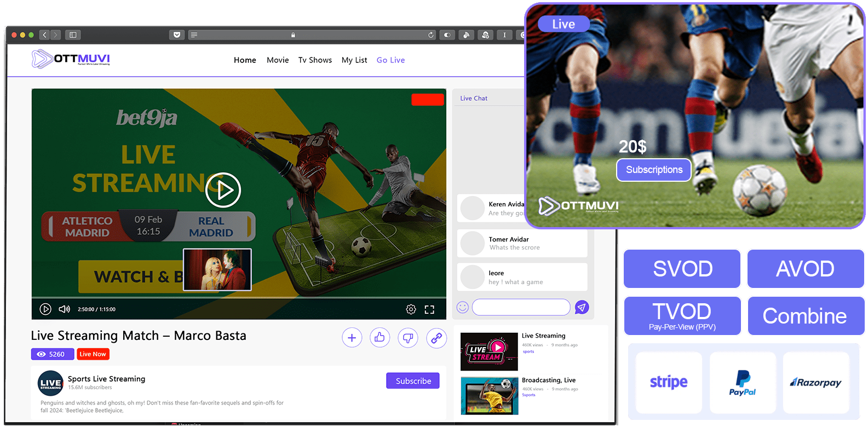The height and width of the screenshot is (427, 868).
Task: Like the video with thumbs-up icon
Action: click(380, 338)
